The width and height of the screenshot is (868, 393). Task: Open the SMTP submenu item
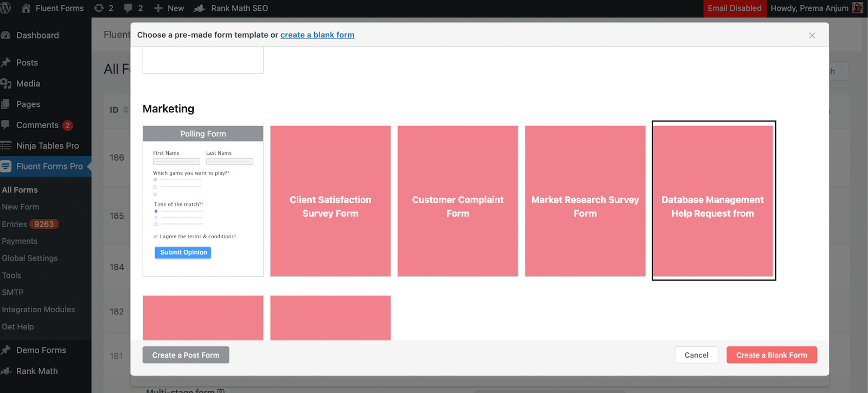[12, 293]
